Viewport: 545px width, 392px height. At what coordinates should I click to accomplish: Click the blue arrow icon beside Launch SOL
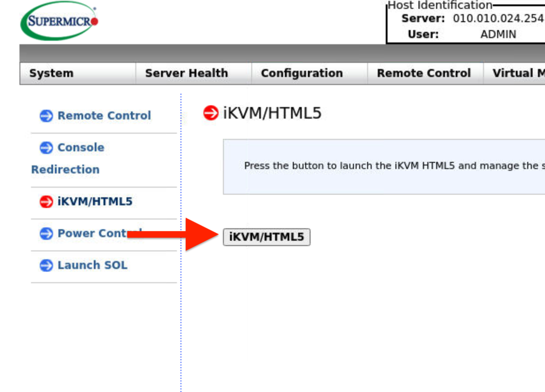point(46,265)
